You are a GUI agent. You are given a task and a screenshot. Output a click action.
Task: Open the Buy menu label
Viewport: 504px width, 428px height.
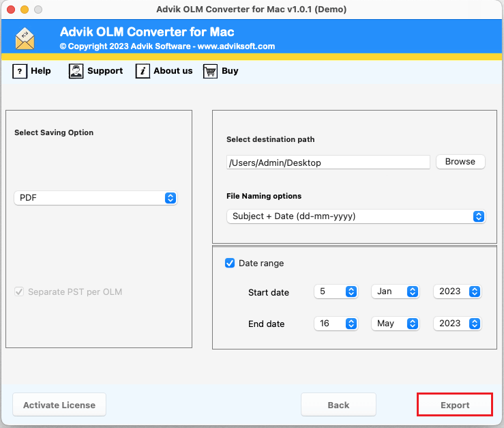230,71
